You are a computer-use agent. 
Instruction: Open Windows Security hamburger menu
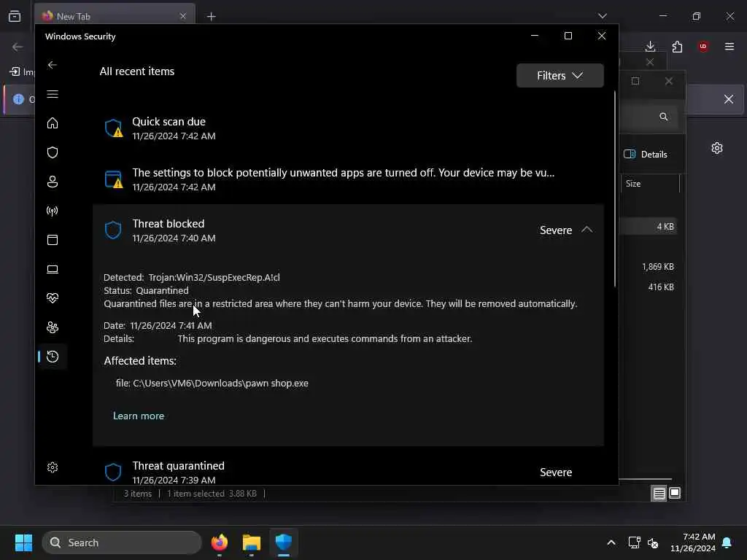pyautogui.click(x=53, y=94)
